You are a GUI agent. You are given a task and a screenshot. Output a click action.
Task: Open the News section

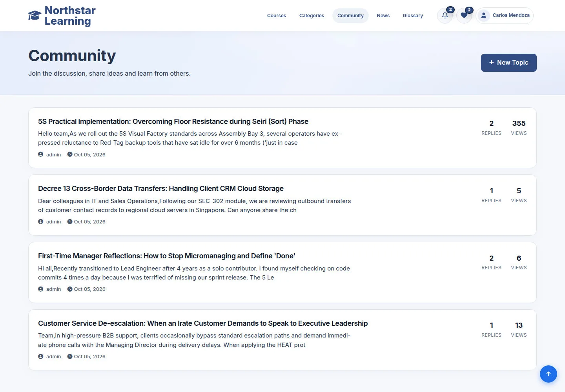(x=383, y=16)
